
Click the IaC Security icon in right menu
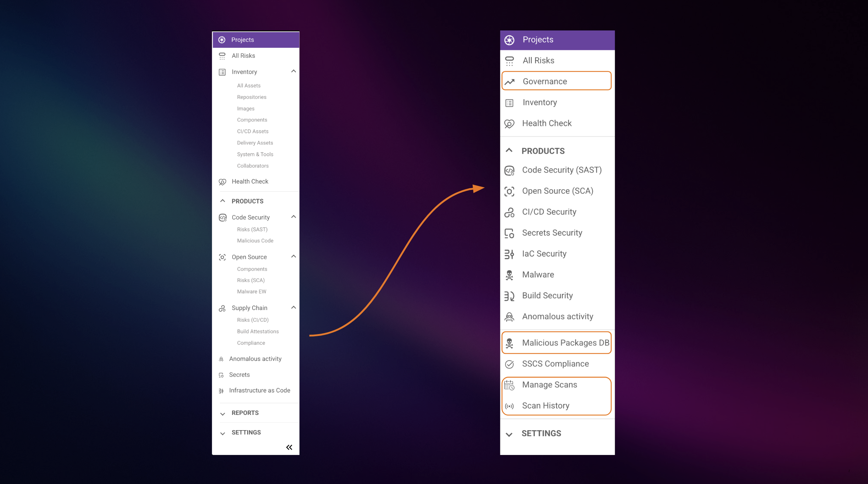510,254
